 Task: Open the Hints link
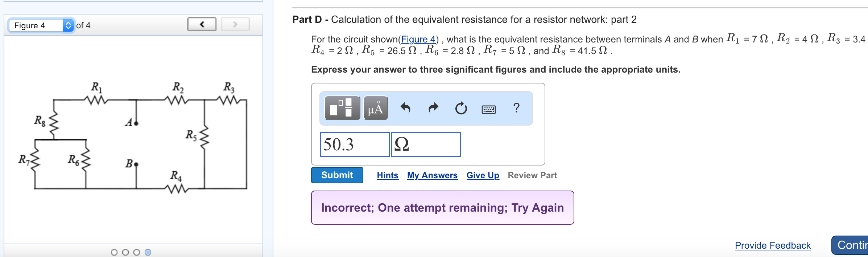point(387,175)
